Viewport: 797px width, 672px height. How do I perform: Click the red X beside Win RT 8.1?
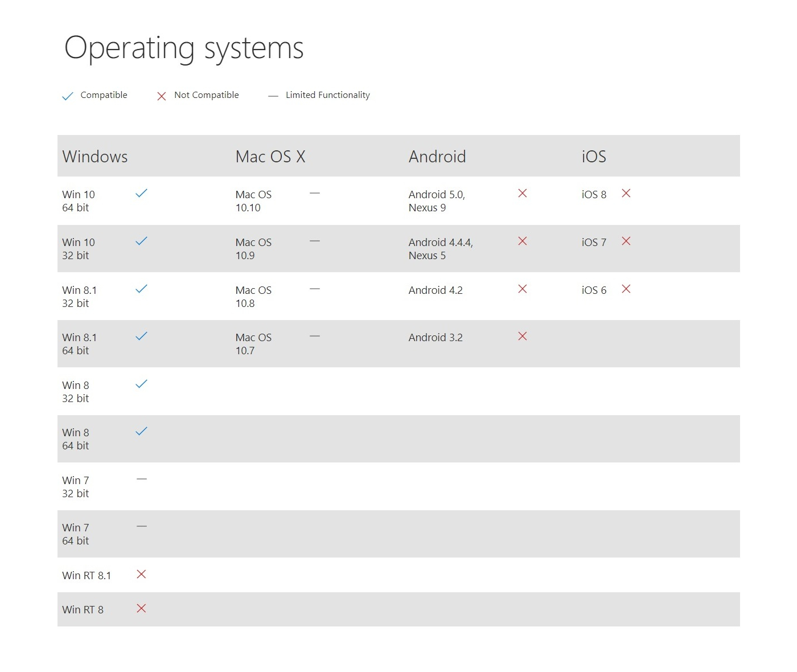coord(142,574)
